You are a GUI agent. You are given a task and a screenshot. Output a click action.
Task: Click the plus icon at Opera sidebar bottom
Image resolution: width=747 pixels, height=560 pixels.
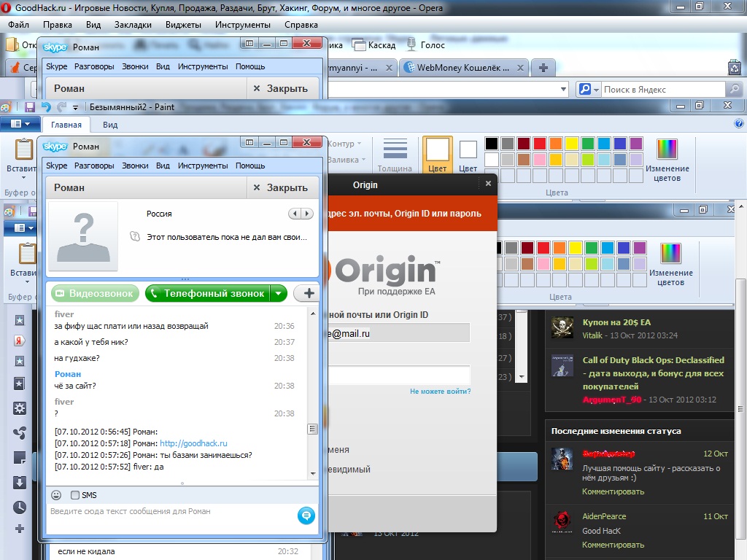(x=20, y=529)
